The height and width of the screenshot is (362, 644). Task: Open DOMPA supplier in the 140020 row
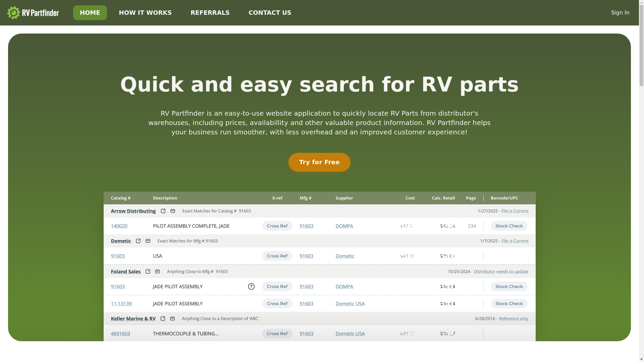tap(344, 226)
